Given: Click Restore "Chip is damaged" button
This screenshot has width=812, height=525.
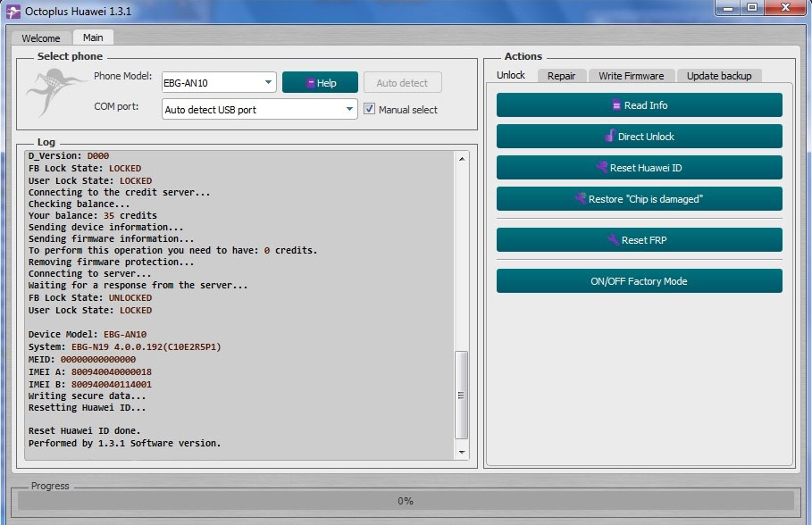Looking at the screenshot, I should (x=639, y=199).
